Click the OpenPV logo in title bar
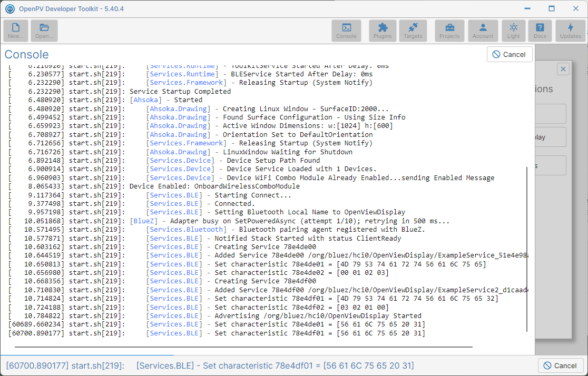This screenshot has height=376, width=588. pyautogui.click(x=10, y=8)
